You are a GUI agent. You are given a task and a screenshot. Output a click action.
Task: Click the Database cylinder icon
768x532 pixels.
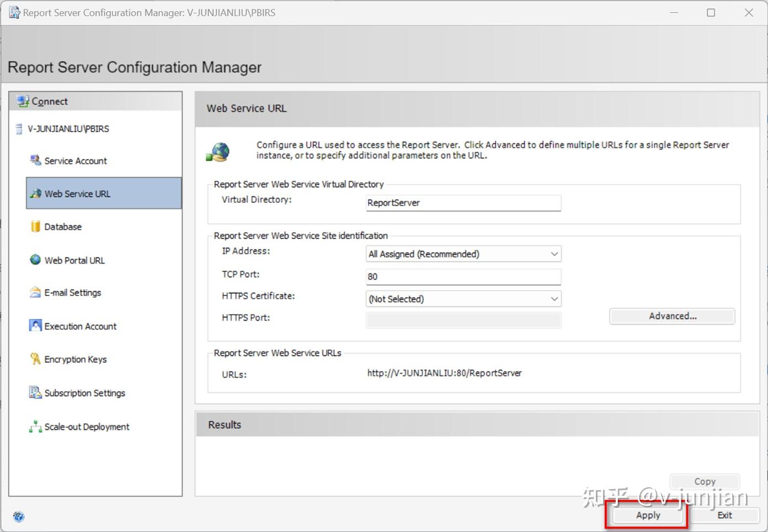coord(35,227)
